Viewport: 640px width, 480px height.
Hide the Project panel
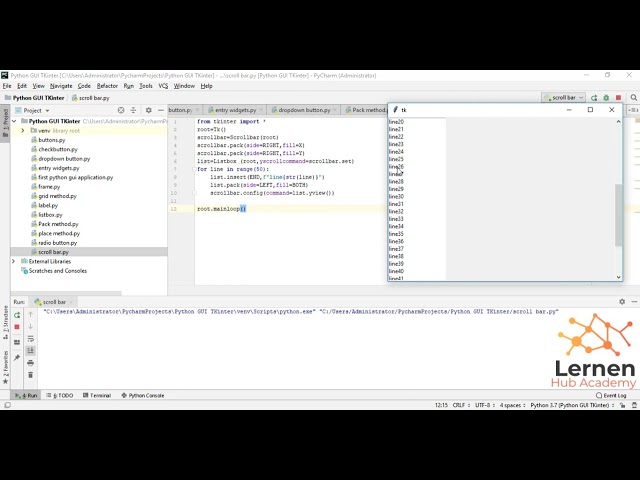[161, 110]
